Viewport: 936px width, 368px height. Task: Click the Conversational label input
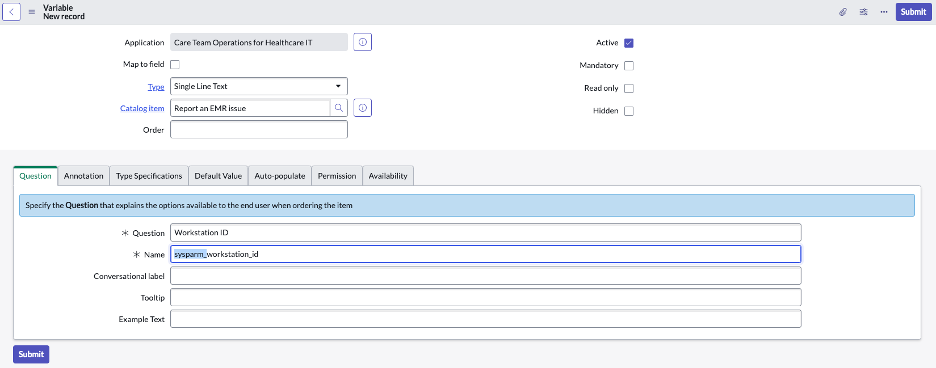click(485, 276)
